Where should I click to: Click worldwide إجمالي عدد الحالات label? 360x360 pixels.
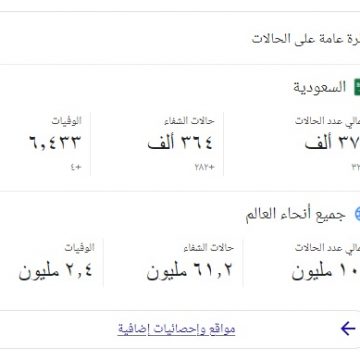click(x=327, y=247)
